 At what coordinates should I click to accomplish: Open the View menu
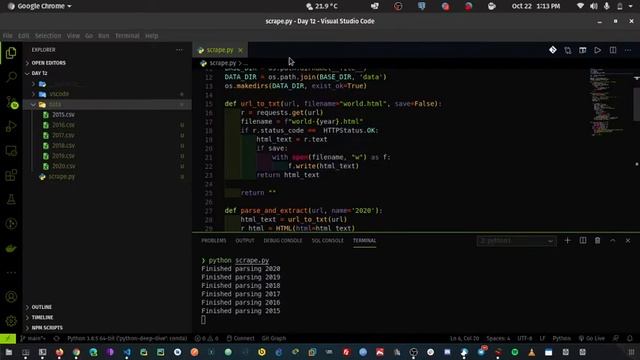[73, 36]
